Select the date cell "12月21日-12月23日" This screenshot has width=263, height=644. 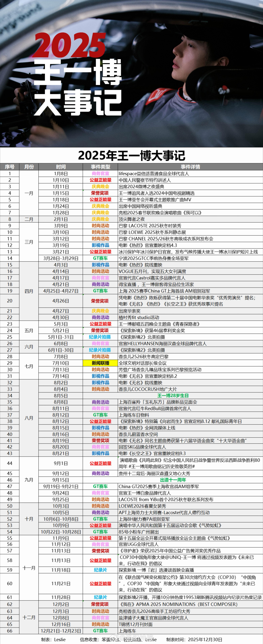pyautogui.click(x=61, y=631)
